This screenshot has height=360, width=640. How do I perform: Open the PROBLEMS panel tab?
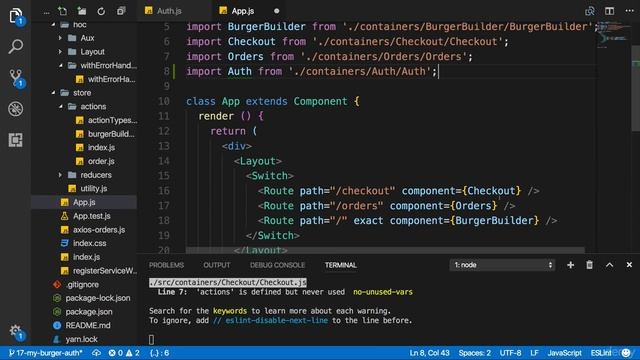point(167,265)
